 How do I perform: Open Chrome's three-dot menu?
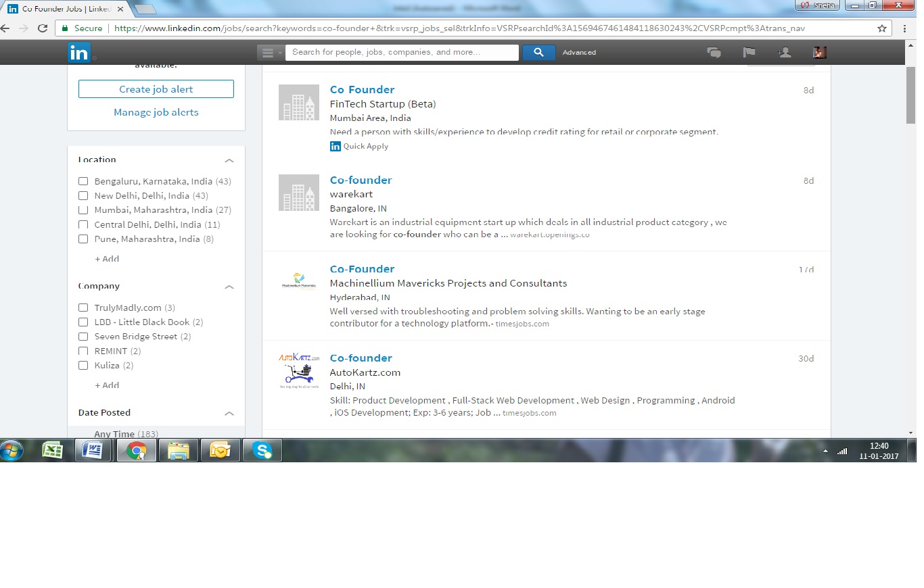905,28
